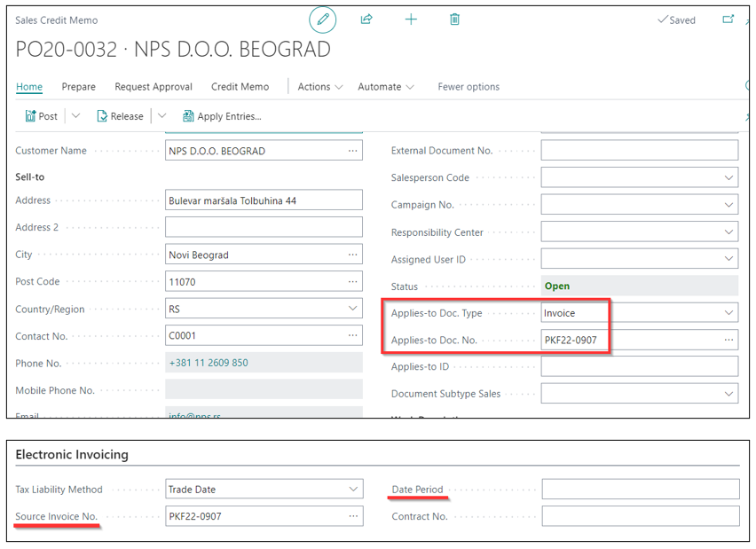Expand the Automate menu
The image size is (756, 549).
(x=386, y=87)
